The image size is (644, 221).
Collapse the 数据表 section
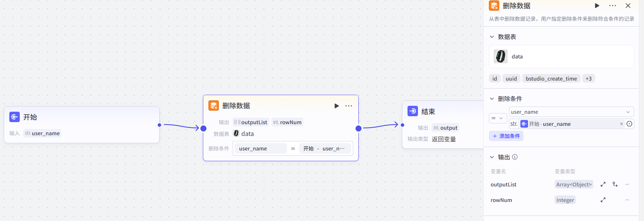(x=492, y=37)
